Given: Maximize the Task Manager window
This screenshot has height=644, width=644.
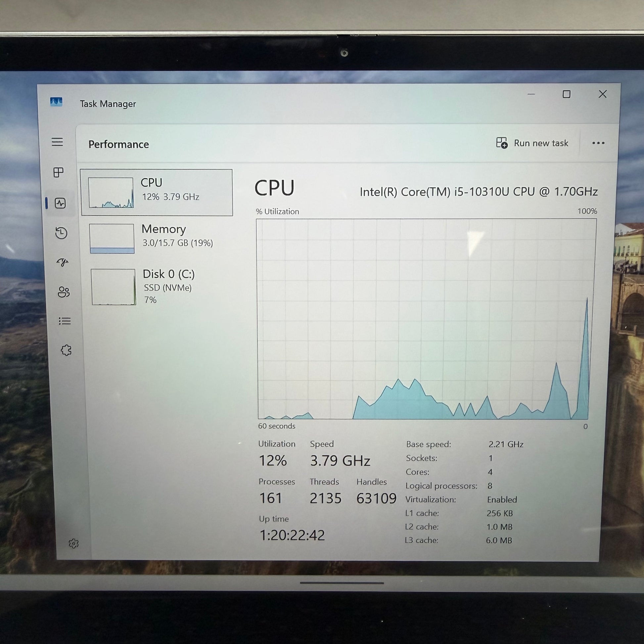Looking at the screenshot, I should pyautogui.click(x=566, y=94).
